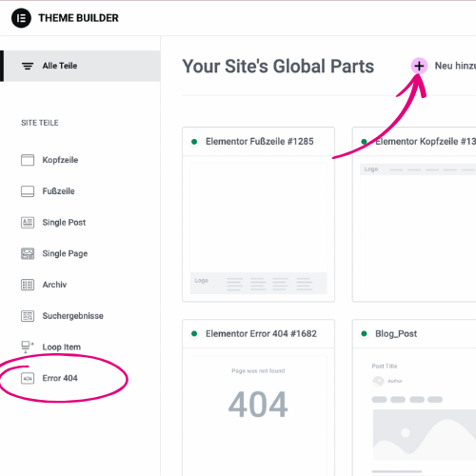Click the Your Site's Global Parts heading
The width and height of the screenshot is (476, 476).
pos(278,67)
